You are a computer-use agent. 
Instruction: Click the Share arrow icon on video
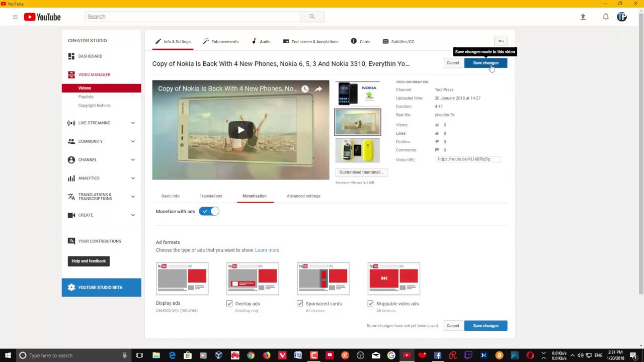318,89
